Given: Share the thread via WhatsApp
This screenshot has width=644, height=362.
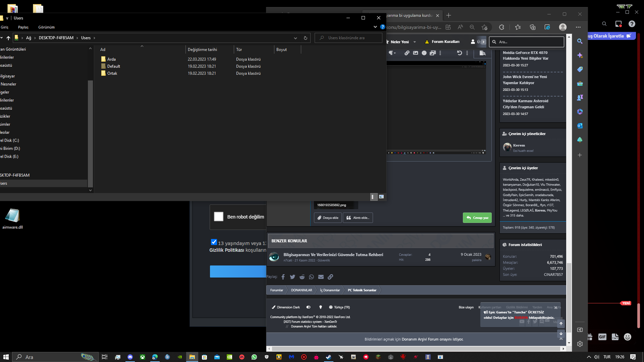Looking at the screenshot, I should pyautogui.click(x=312, y=277).
